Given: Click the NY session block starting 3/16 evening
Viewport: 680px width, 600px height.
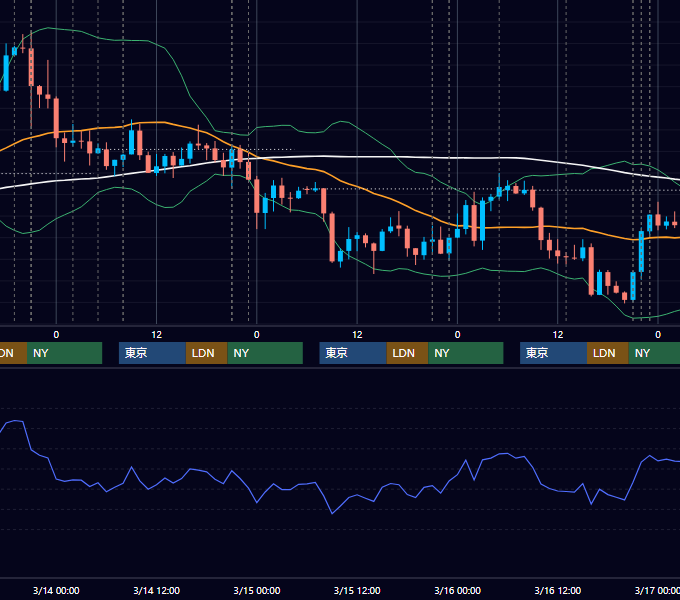Looking at the screenshot, I should click(x=654, y=353).
